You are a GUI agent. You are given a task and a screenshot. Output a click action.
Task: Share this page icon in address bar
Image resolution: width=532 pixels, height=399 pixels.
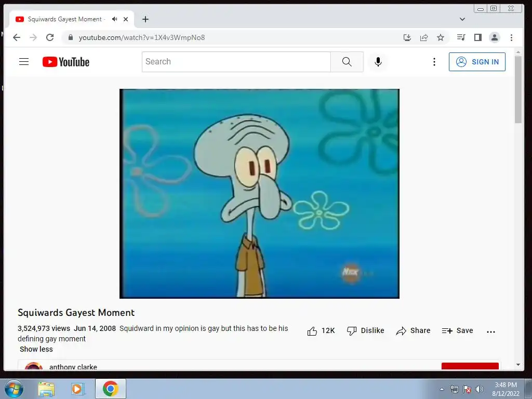pos(424,37)
